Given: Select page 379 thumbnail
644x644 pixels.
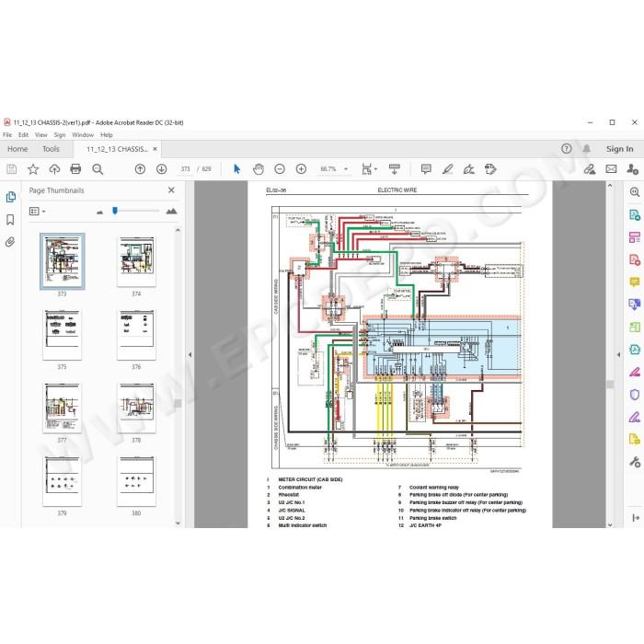Looking at the screenshot, I should (62, 481).
